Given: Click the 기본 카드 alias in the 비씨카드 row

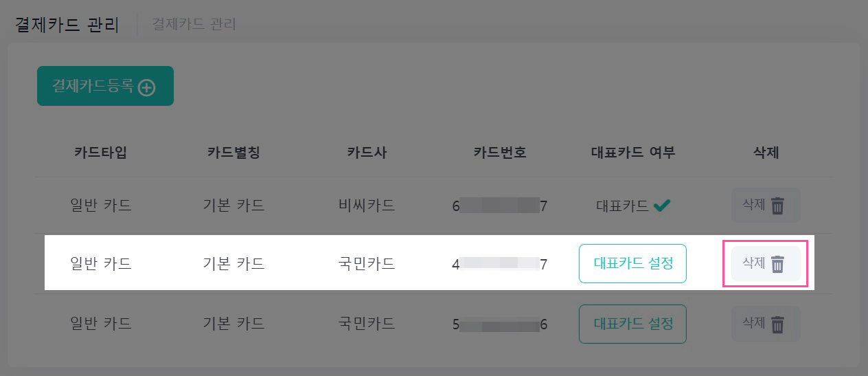Looking at the screenshot, I should click(x=233, y=205).
